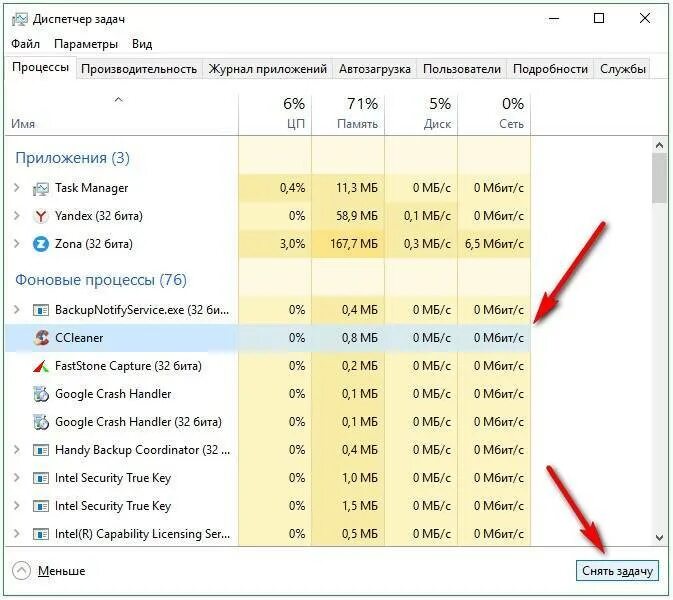The height and width of the screenshot is (600, 673).
Task: Click the Снять задачу button
Action: coord(617,571)
